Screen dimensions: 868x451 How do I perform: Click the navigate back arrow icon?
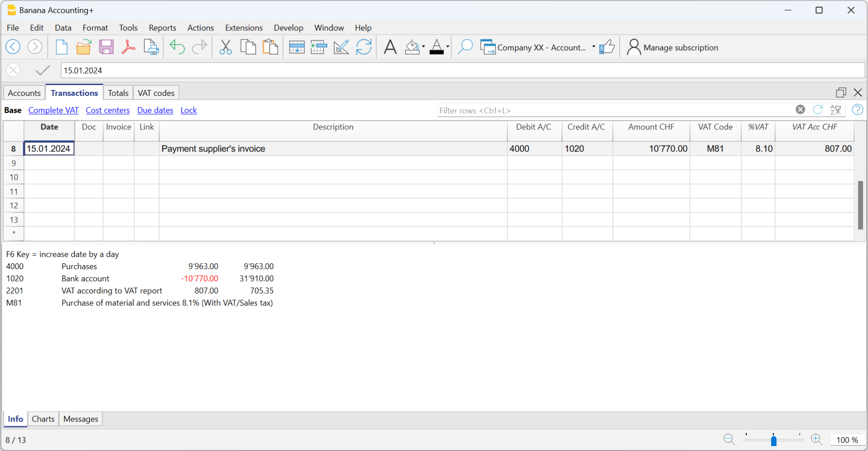coord(13,47)
